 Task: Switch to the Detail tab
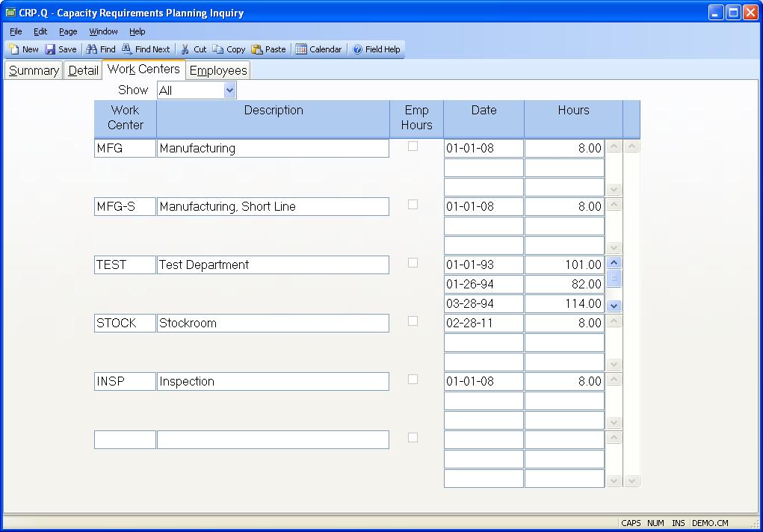point(83,70)
